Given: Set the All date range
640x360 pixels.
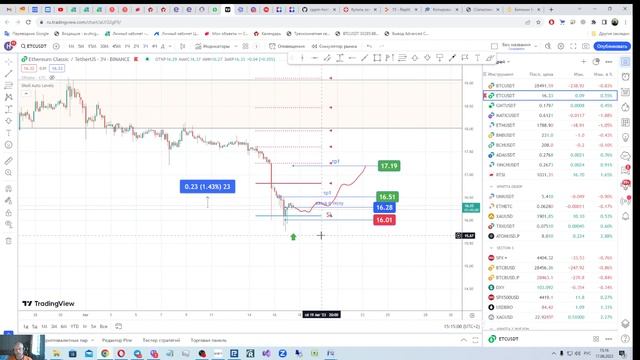Looking at the screenshot, I should click(104, 327).
